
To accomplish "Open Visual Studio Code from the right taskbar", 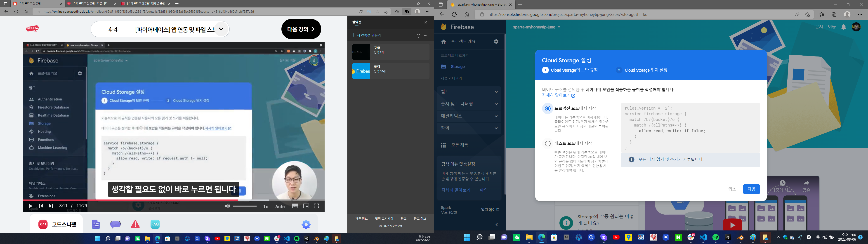I will [x=703, y=238].
